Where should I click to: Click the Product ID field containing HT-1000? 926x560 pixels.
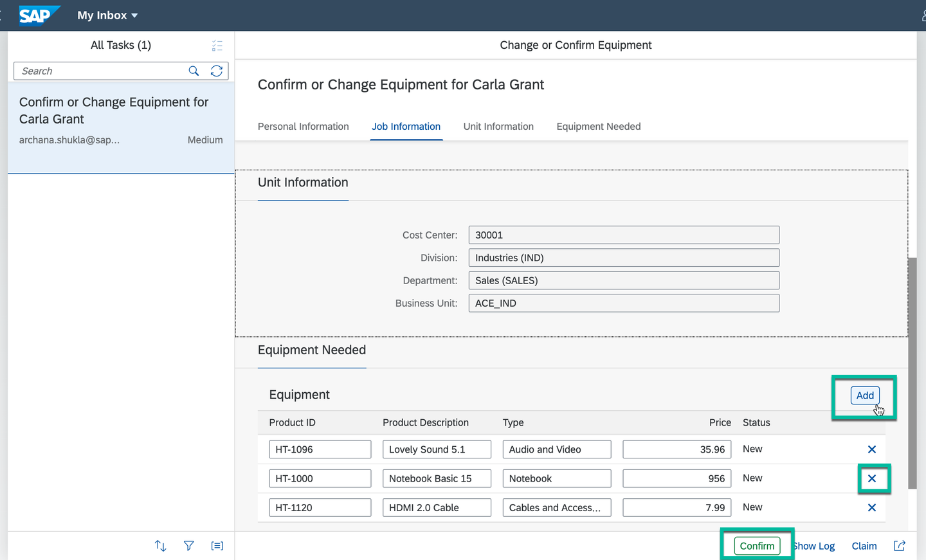pos(320,478)
